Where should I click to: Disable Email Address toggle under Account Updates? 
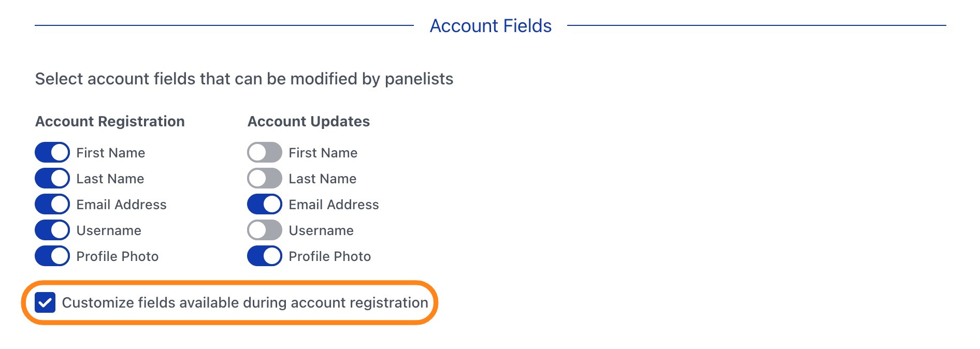click(265, 205)
